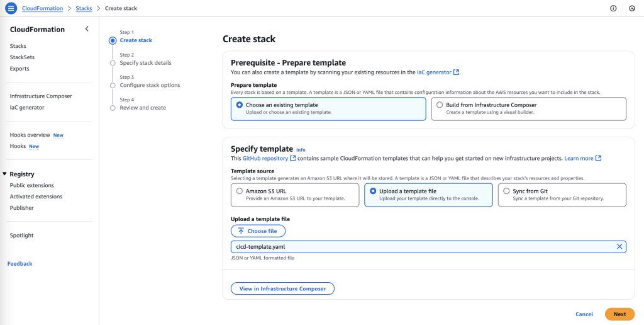Go to Hooks overview page
Viewport: 644px width, 325px height.
click(30, 135)
